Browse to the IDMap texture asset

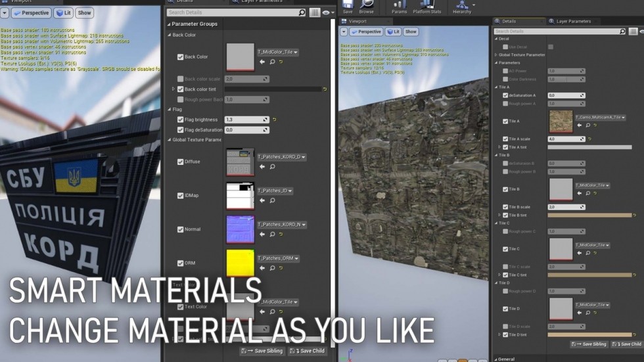pos(272,200)
